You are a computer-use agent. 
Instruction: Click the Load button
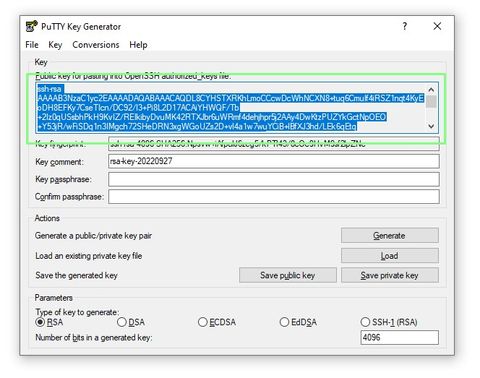point(390,256)
